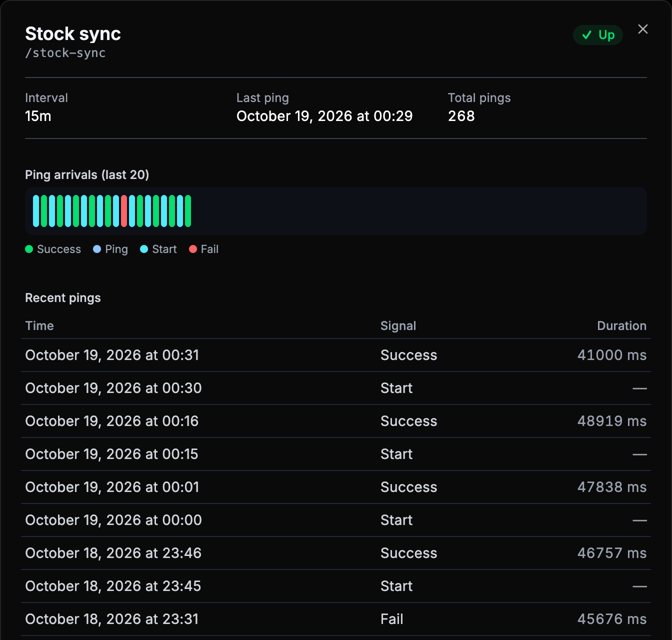Select the October 19, 2026 at 00:30 time cell
The image size is (672, 640).
pyautogui.click(x=113, y=388)
